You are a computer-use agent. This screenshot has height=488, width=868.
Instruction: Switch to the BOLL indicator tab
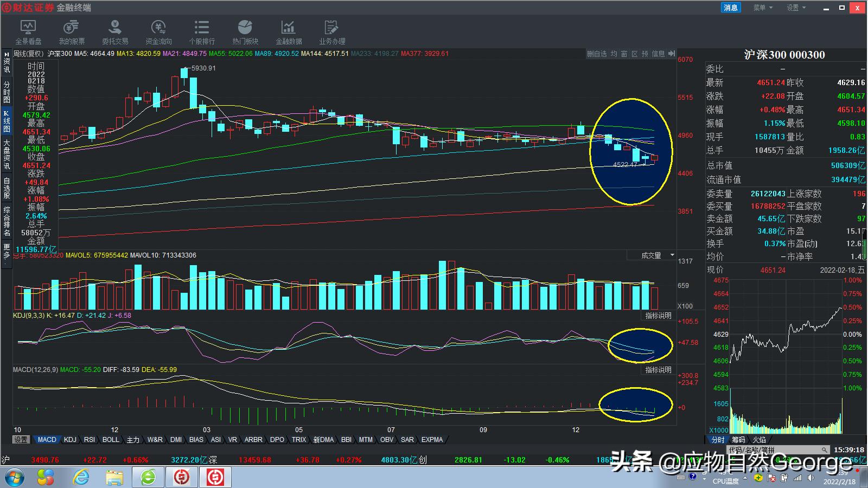tap(111, 440)
